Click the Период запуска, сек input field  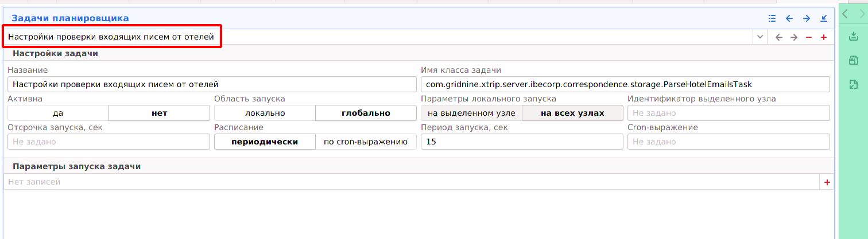click(521, 142)
